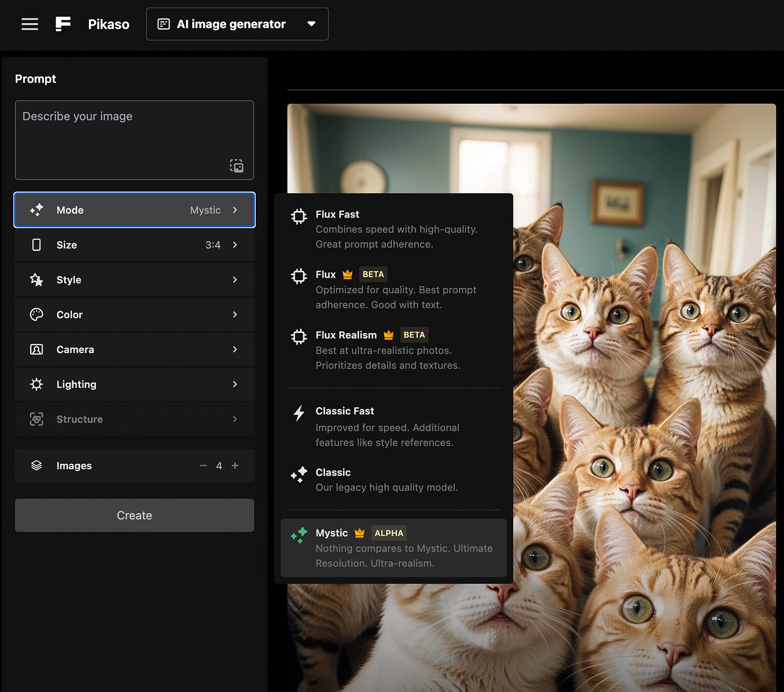Focus the Describe your image prompt field

[135, 140]
